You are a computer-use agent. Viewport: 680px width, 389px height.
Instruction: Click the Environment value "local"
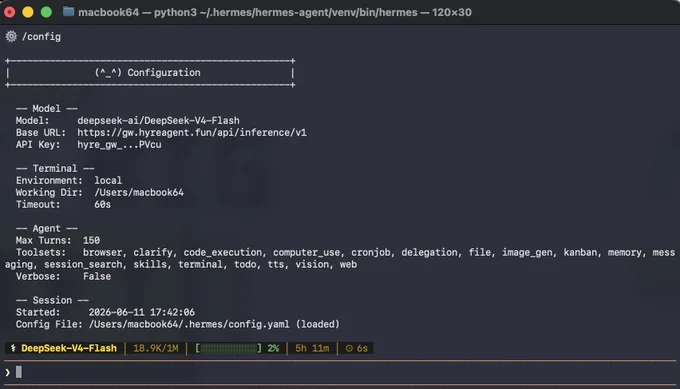108,180
